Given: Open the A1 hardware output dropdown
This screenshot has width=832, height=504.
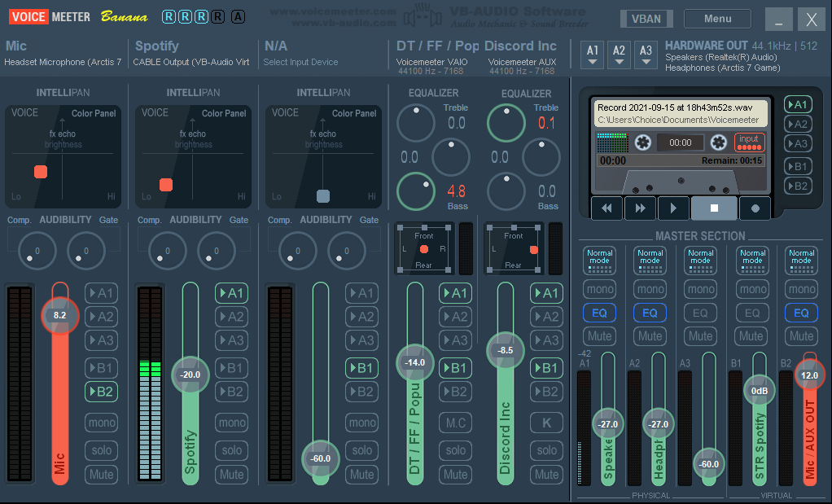Looking at the screenshot, I should click(593, 55).
